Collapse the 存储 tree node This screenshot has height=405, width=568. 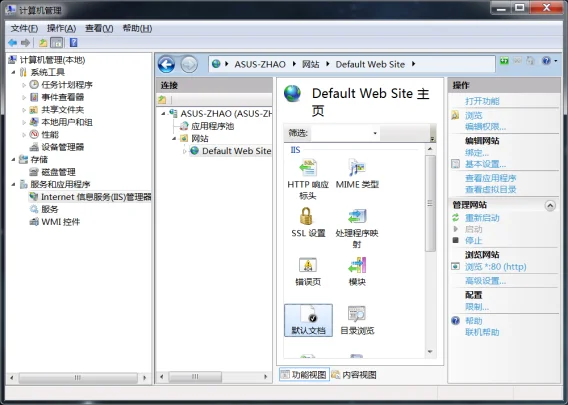click(x=13, y=159)
